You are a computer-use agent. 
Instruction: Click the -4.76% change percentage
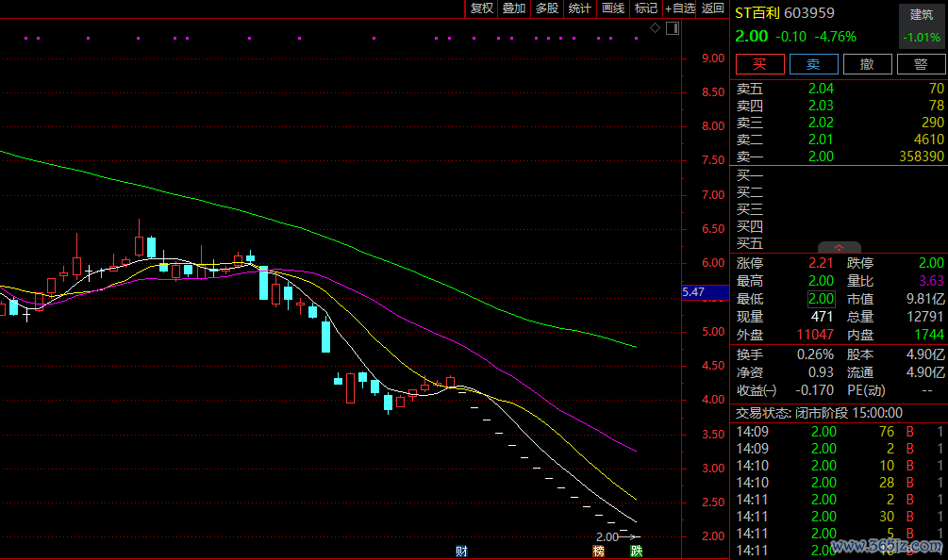(835, 37)
